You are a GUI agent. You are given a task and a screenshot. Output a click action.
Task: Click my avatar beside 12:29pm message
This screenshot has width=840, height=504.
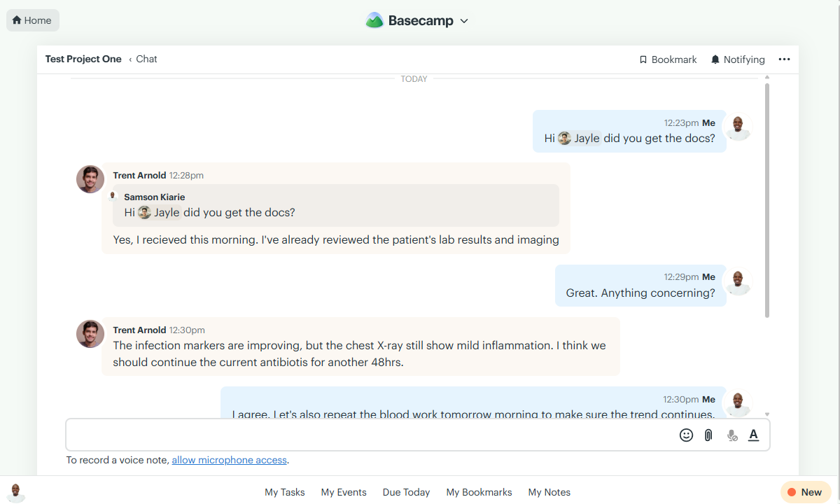coord(737,281)
